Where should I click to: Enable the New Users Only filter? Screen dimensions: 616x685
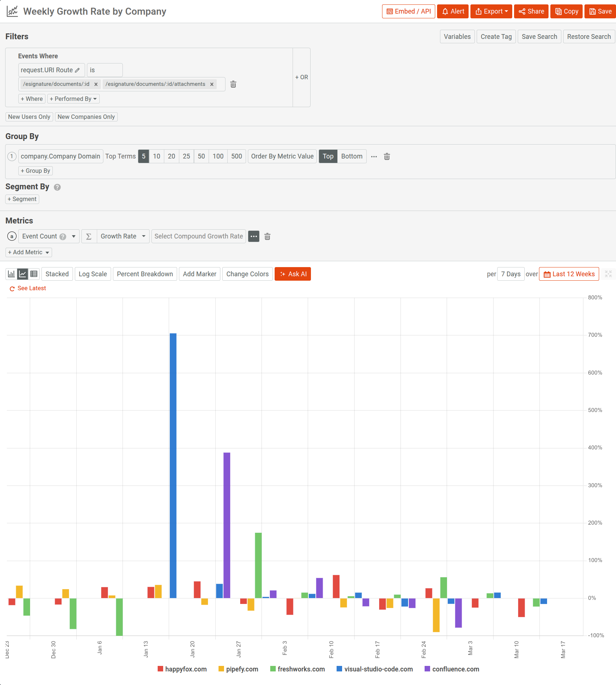click(x=29, y=117)
